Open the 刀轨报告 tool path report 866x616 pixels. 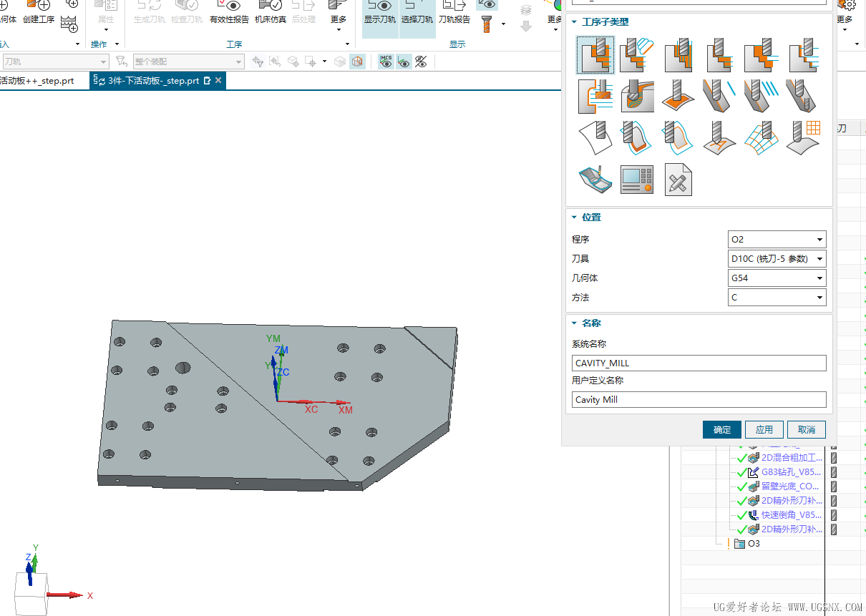pyautogui.click(x=454, y=13)
